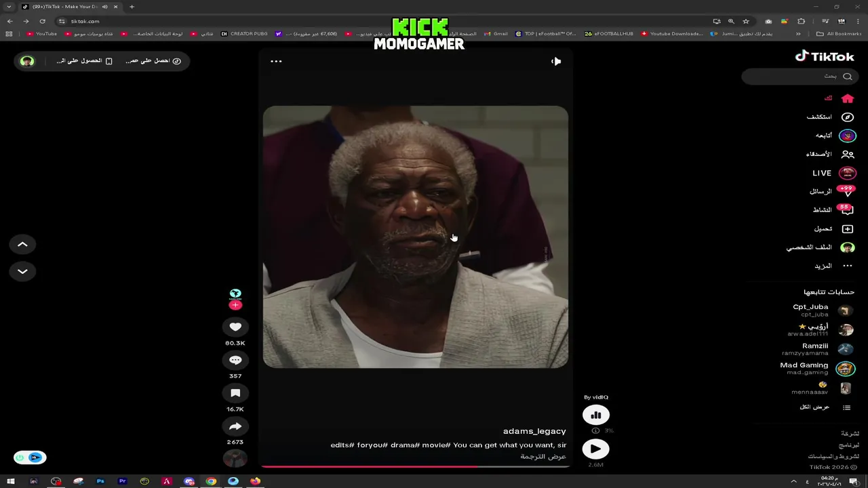Screen dimensions: 868x488
Task: Open Premiere Pro from the taskbar
Action: coord(122,481)
